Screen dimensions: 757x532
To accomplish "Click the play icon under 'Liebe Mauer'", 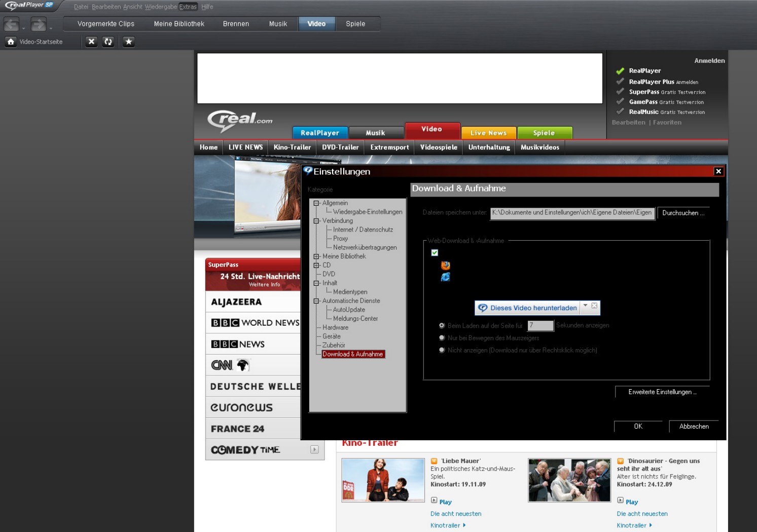I will coord(434,501).
